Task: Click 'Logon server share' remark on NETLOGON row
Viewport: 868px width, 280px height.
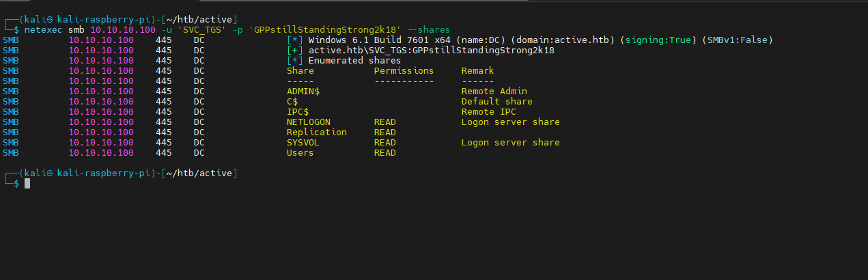Action: click(x=511, y=122)
